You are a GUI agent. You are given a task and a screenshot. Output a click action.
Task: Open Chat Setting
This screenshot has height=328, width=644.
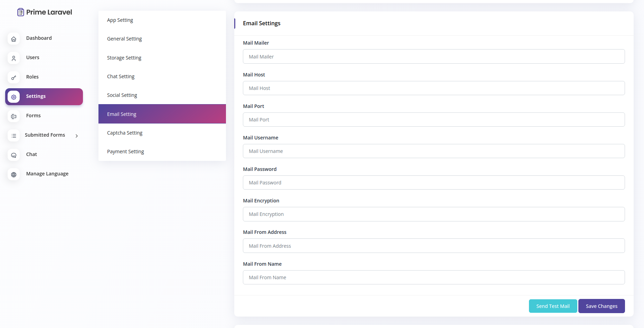point(121,76)
